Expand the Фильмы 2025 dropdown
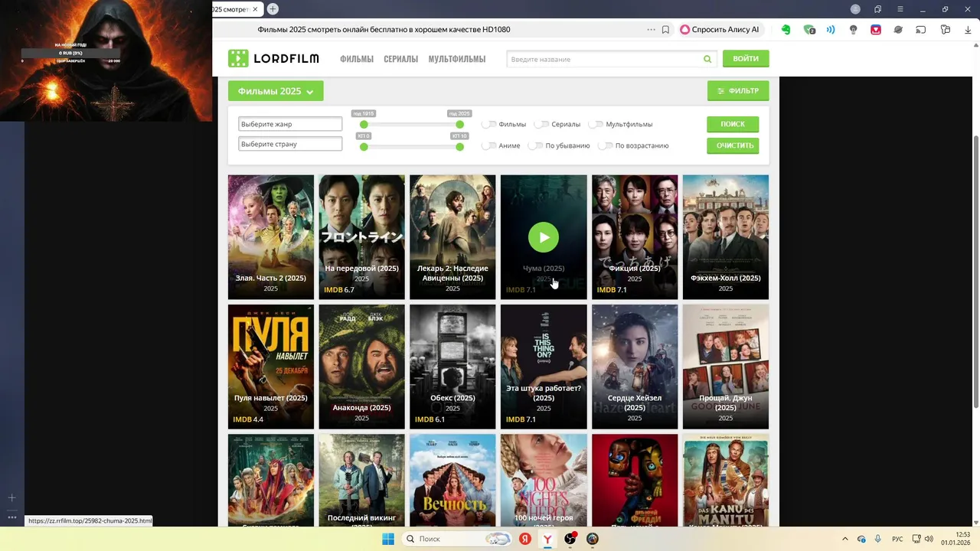This screenshot has width=980, height=551. (x=276, y=91)
